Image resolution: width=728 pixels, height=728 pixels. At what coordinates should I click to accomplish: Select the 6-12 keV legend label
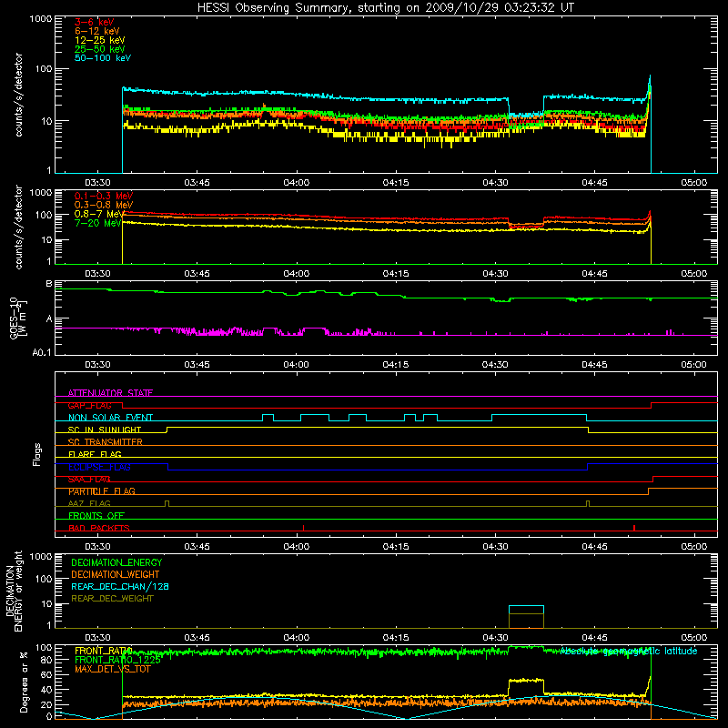click(97, 31)
